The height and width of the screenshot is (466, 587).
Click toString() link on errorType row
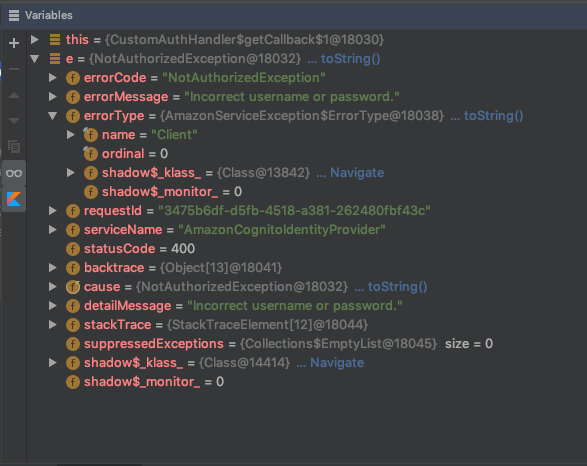pyautogui.click(x=493, y=116)
